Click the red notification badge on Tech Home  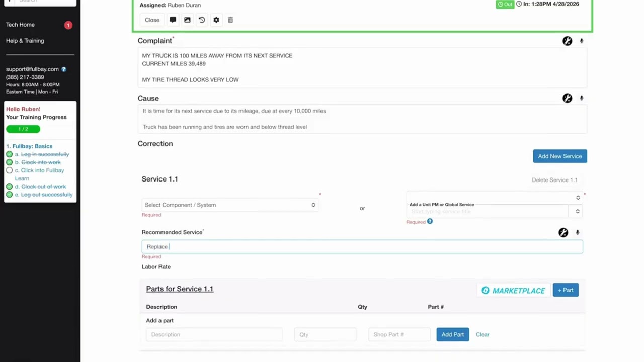click(68, 25)
